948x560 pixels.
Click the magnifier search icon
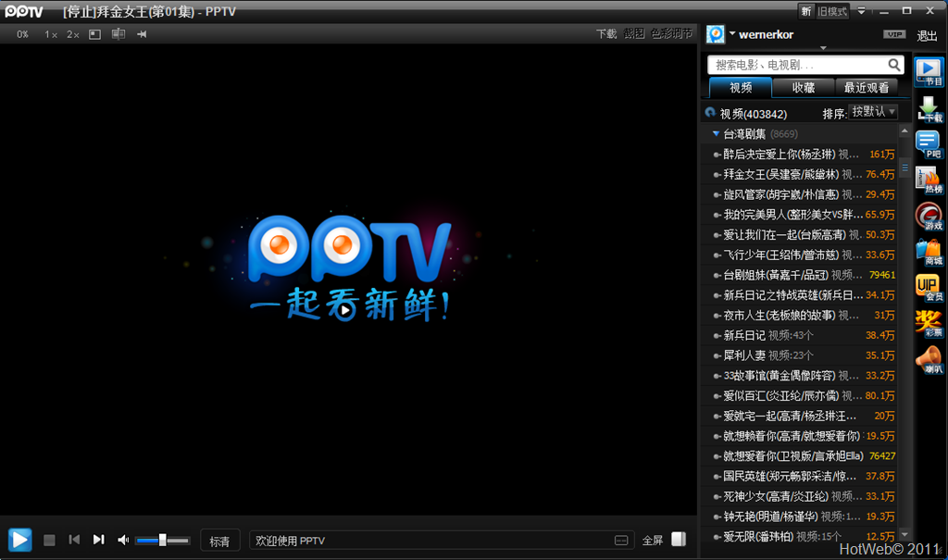(x=894, y=64)
